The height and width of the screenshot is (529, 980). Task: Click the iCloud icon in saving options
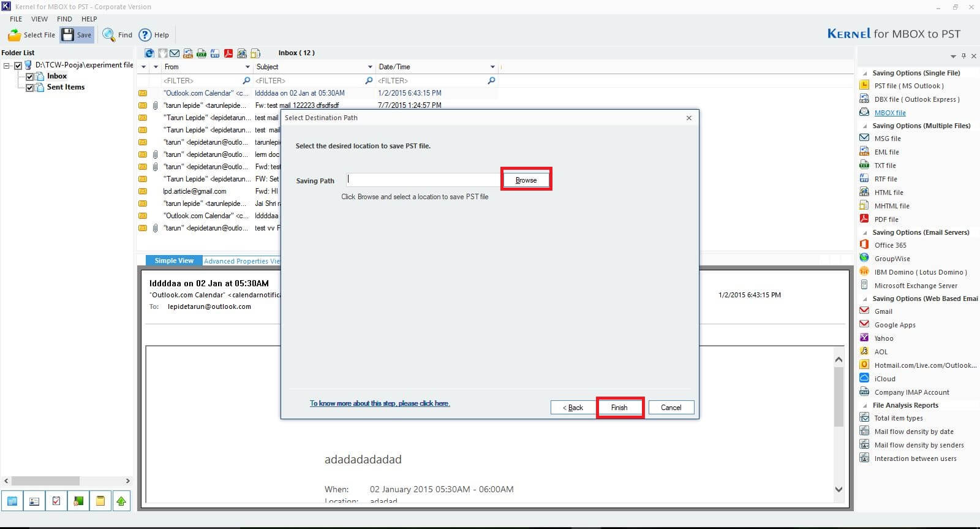click(864, 378)
